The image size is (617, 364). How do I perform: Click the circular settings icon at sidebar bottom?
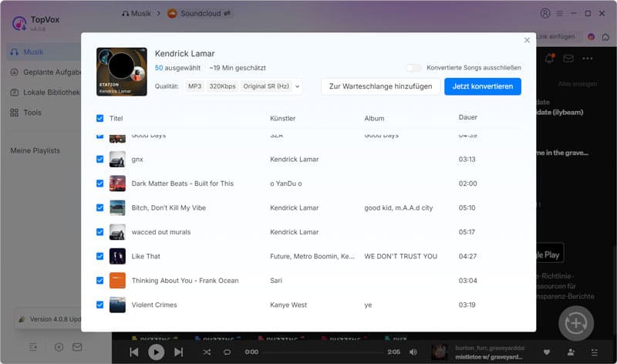click(59, 347)
